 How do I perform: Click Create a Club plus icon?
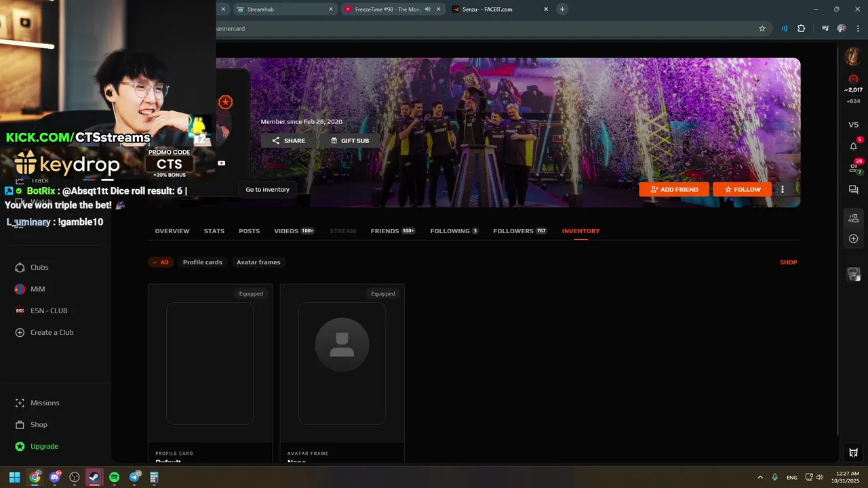[20, 332]
